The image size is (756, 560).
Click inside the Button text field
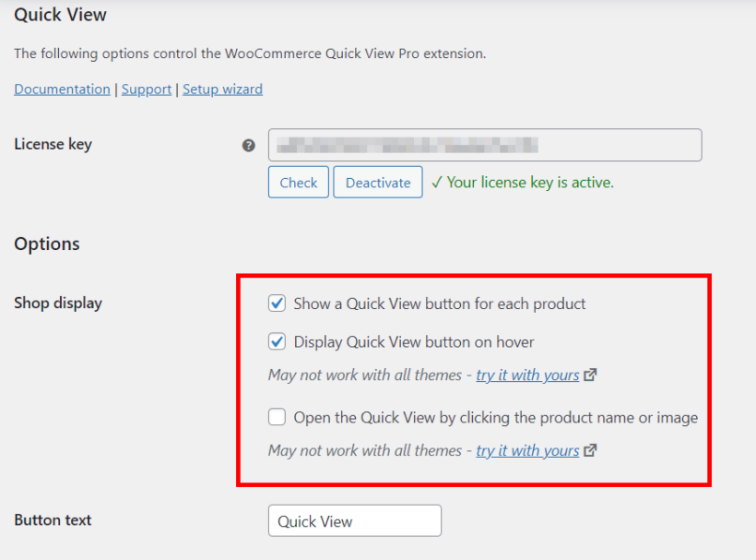pos(354,520)
